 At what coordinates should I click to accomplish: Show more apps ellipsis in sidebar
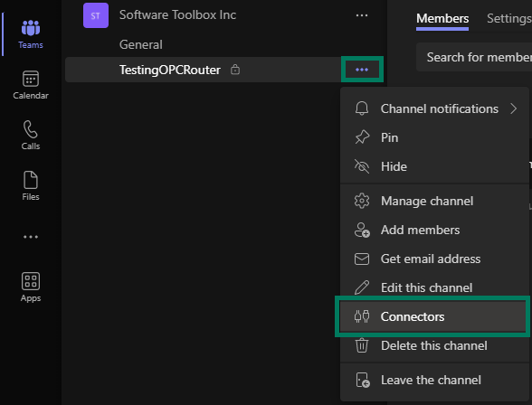pos(31,237)
